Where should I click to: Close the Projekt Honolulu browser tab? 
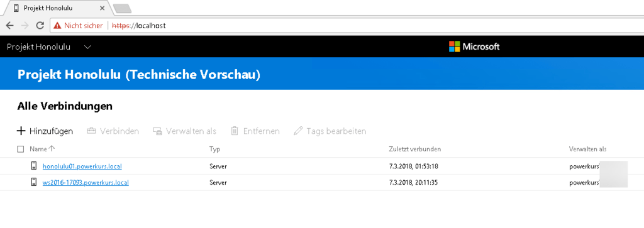point(103,8)
